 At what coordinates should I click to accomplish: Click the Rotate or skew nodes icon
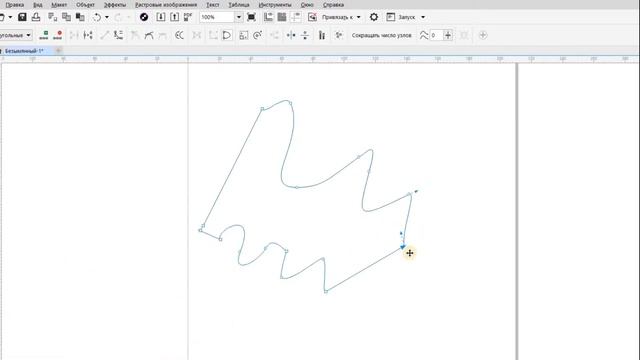tap(258, 35)
